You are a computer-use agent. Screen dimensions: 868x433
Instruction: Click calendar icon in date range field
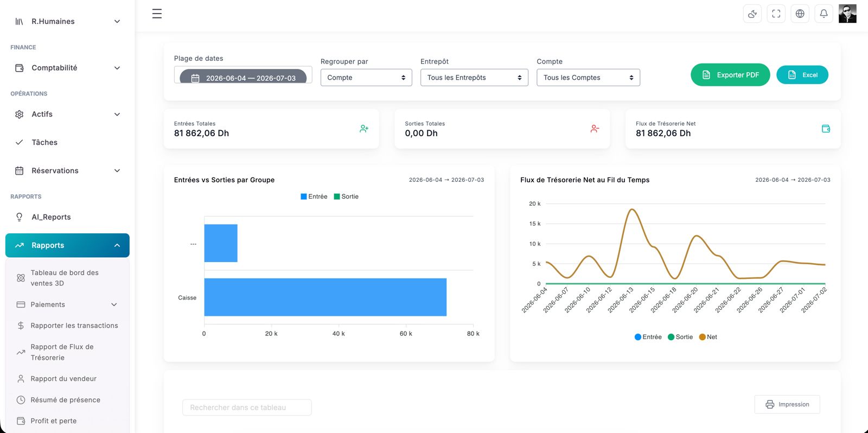(195, 78)
